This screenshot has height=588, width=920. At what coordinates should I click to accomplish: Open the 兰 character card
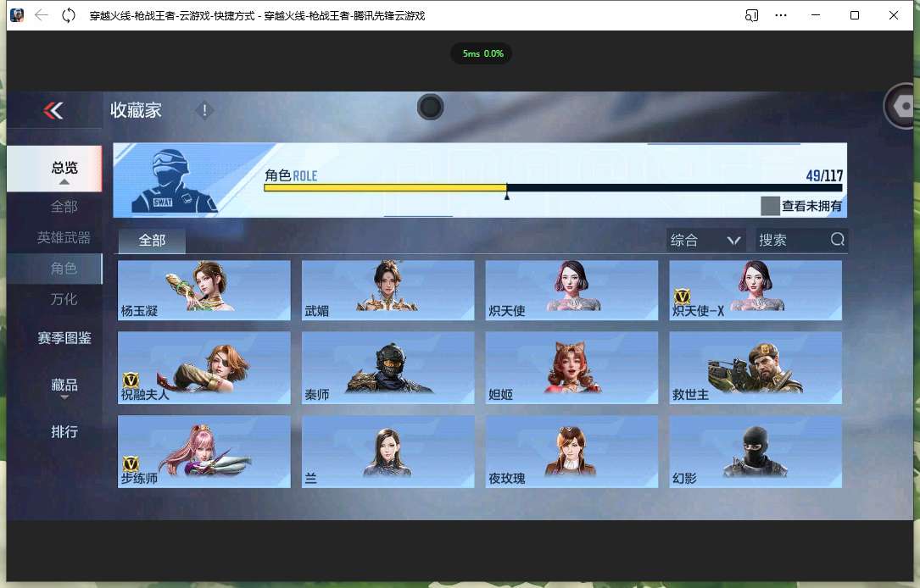pyautogui.click(x=388, y=452)
